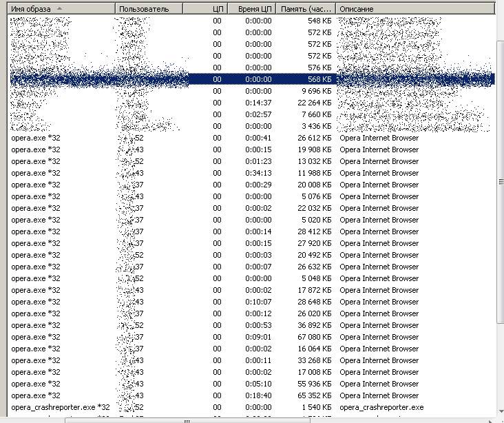The height and width of the screenshot is (423, 504).
Task: Select the 548 КБ memory cell
Action: [319, 21]
